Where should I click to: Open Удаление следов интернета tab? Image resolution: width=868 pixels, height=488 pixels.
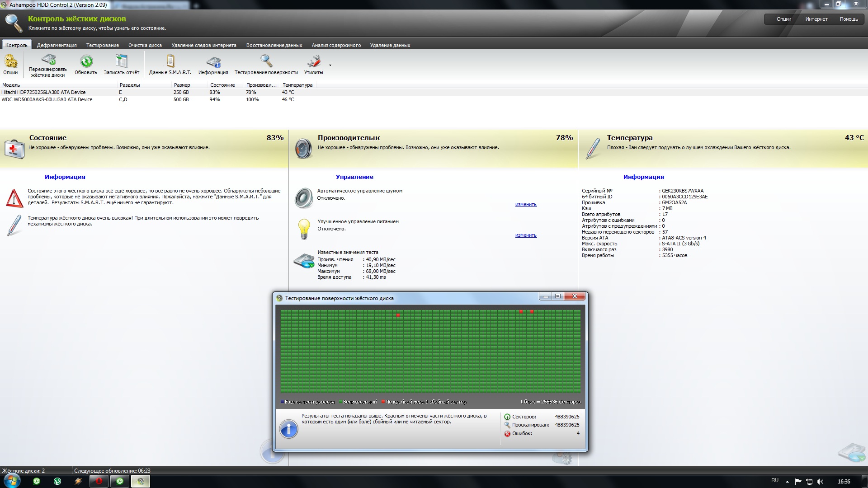(204, 45)
